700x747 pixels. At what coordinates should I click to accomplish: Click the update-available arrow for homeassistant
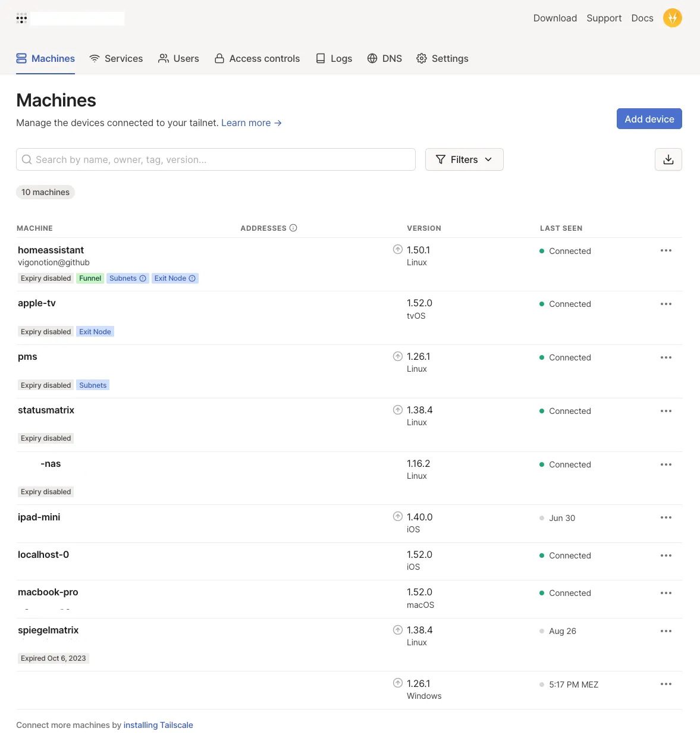point(397,249)
